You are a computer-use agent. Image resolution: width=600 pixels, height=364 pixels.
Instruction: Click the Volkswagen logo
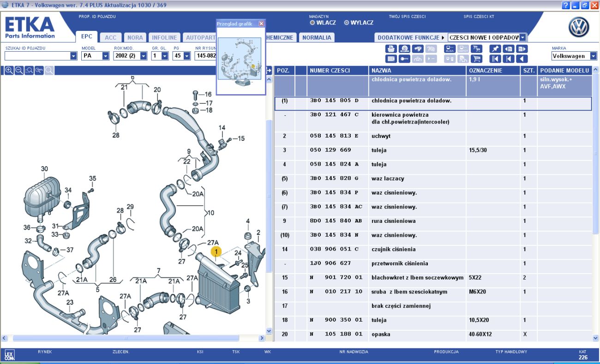click(x=579, y=28)
